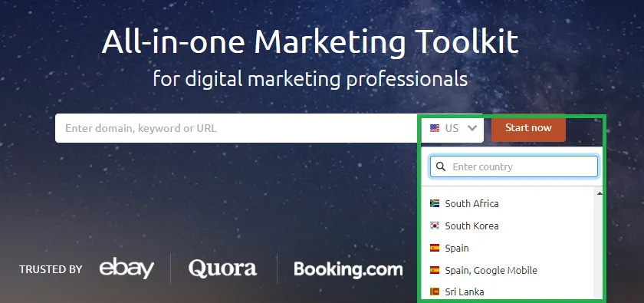Click the US flag icon in selector
644x303 pixels.
pyautogui.click(x=435, y=128)
